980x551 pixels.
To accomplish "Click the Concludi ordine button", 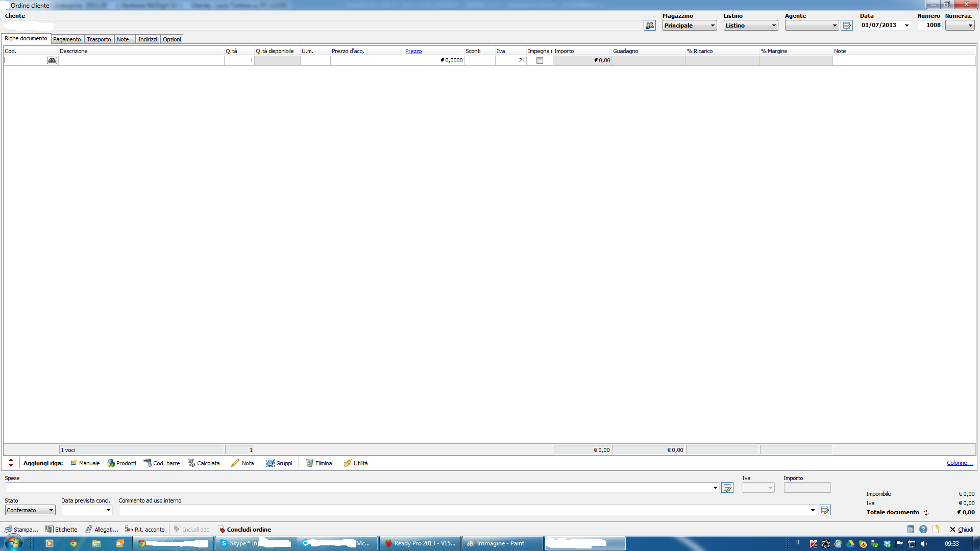I will (x=244, y=530).
